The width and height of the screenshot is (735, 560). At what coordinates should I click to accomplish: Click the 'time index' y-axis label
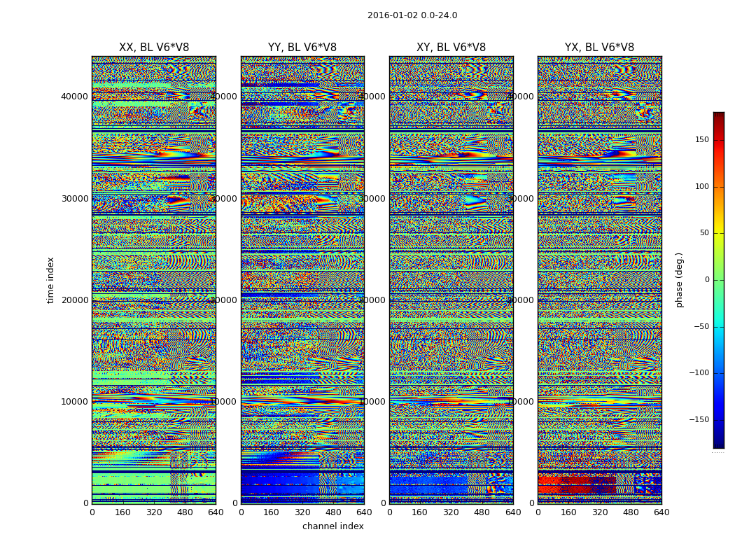pos(50,279)
